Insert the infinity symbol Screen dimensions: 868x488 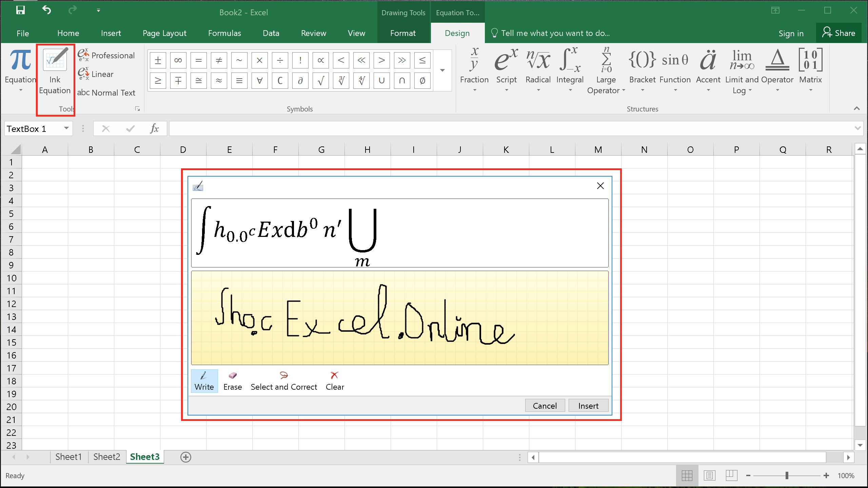point(178,60)
